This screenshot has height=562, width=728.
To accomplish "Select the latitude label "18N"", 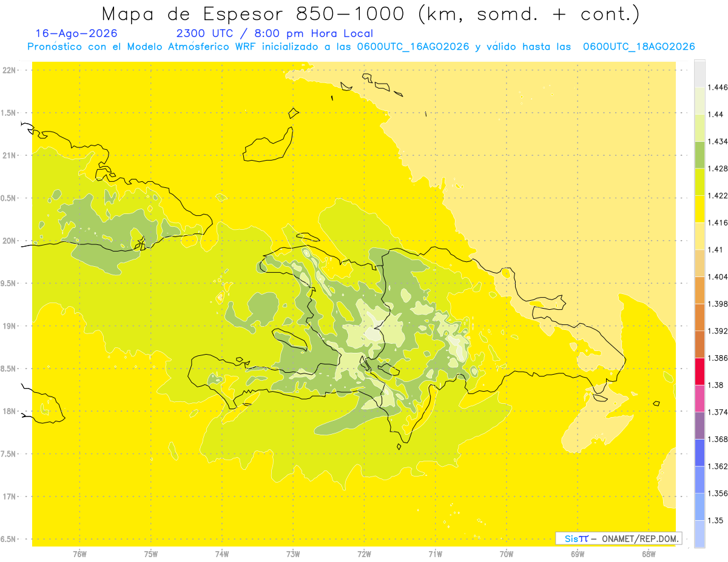I will click(x=10, y=411).
